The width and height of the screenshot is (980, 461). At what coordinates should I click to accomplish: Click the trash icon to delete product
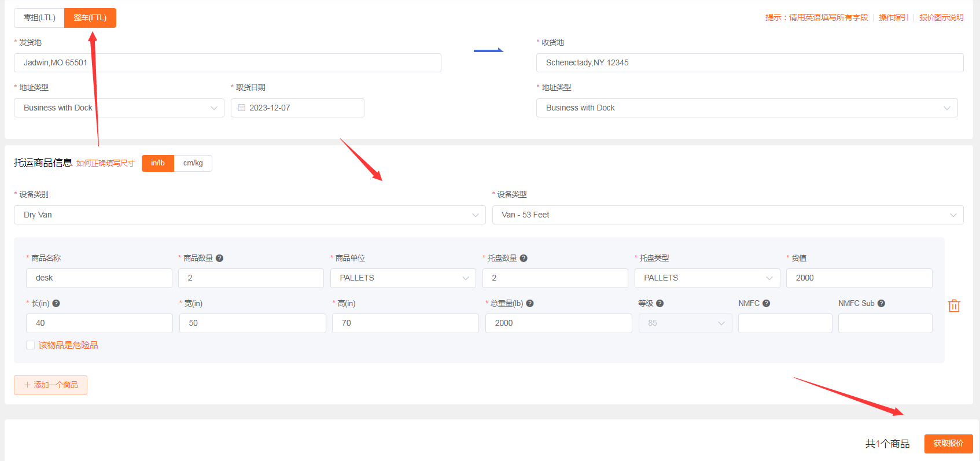[954, 306]
